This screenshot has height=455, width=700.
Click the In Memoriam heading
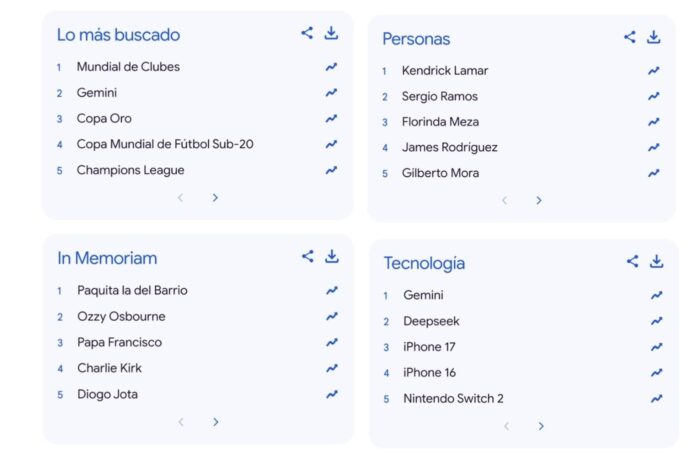tap(107, 258)
